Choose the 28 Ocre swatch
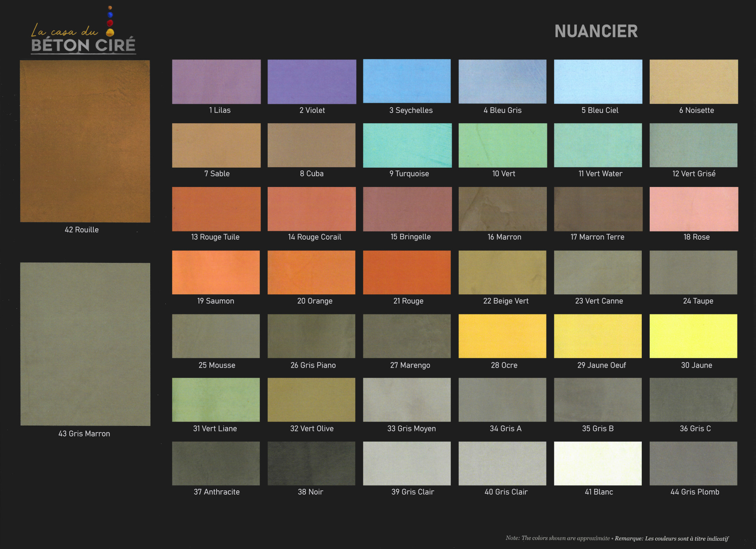The width and height of the screenshot is (756, 549). [x=502, y=336]
